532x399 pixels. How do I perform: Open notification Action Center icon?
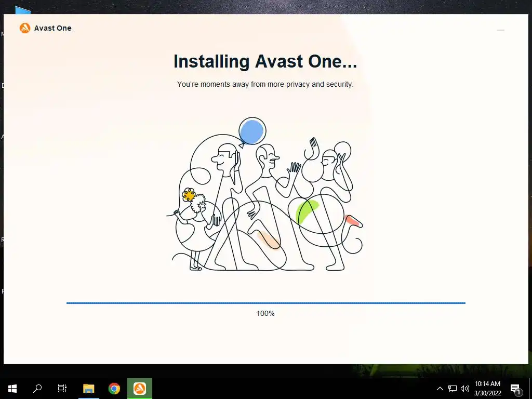click(x=516, y=389)
